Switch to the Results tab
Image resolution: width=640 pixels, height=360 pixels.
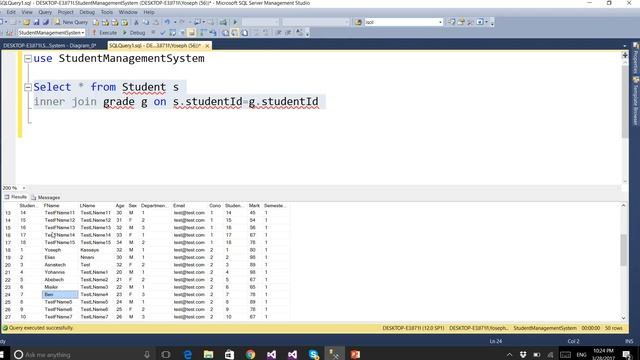coord(16,197)
